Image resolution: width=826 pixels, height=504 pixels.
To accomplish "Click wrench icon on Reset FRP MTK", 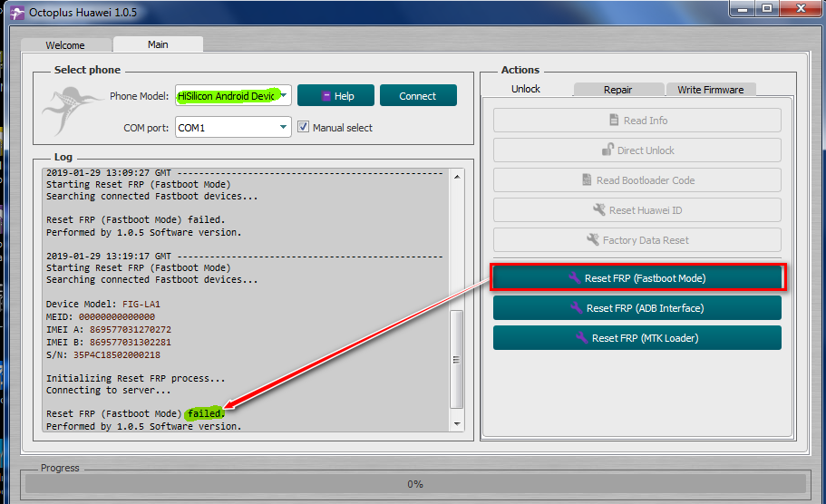I will point(581,337).
